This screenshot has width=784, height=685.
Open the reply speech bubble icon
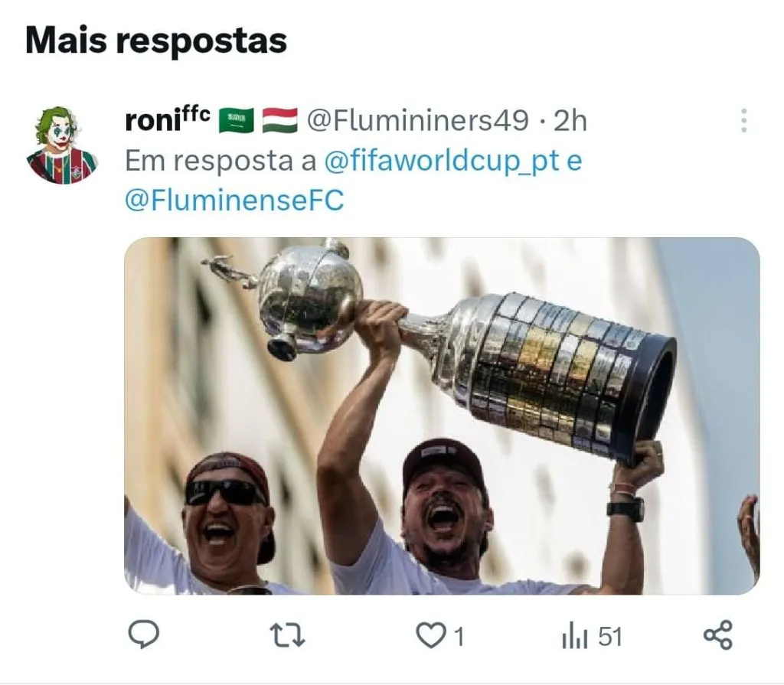144,634
